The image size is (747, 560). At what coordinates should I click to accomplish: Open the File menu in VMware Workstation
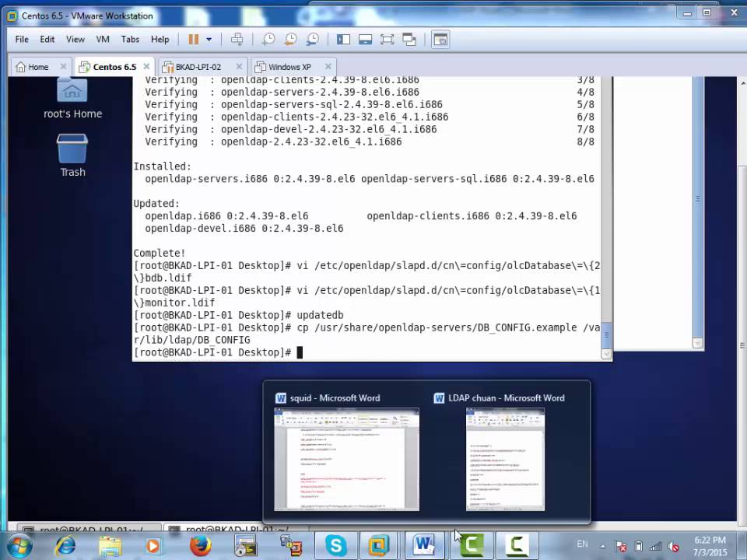coord(22,40)
